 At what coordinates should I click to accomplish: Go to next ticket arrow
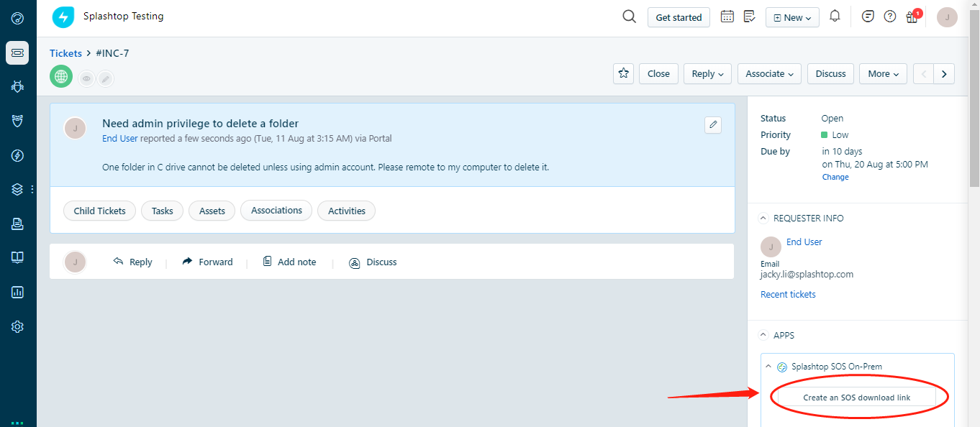click(x=944, y=73)
